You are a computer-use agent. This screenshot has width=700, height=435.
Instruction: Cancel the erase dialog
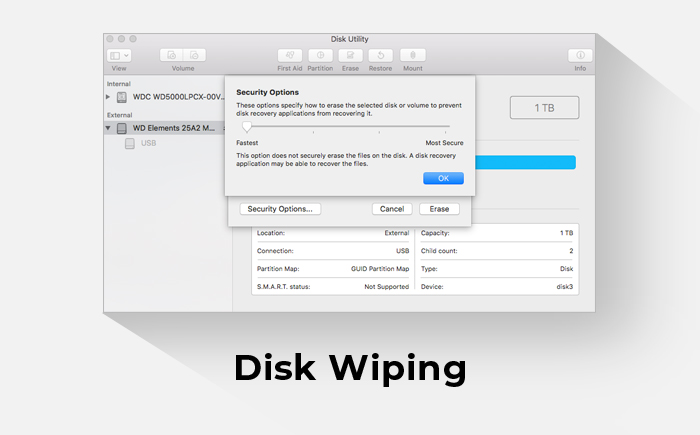[392, 209]
